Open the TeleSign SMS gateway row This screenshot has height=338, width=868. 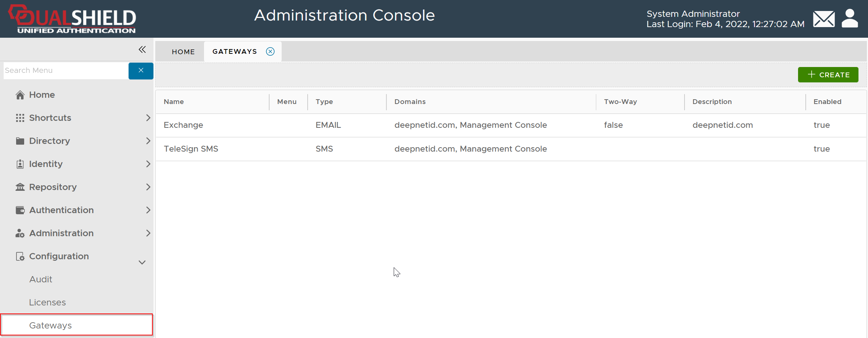(191, 149)
